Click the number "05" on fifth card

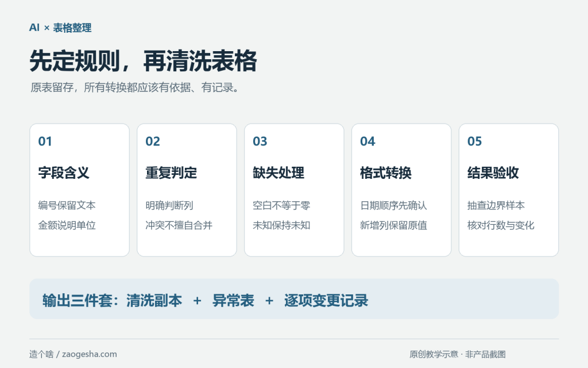click(x=474, y=141)
